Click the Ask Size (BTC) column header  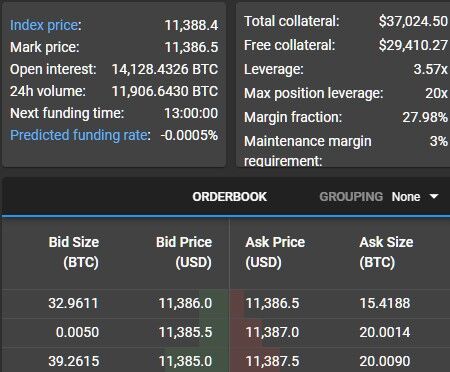pyautogui.click(x=386, y=252)
